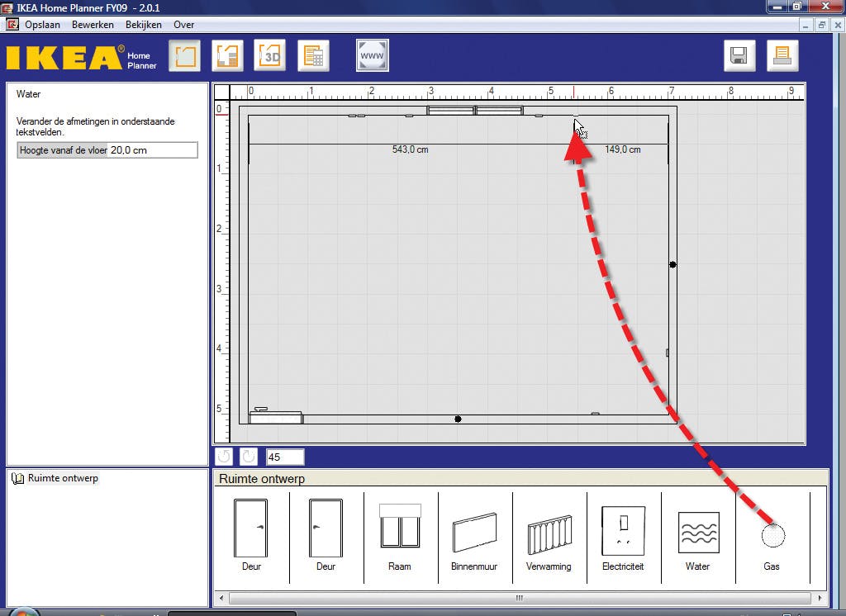Image resolution: width=846 pixels, height=616 pixels.
Task: Minimize the inner document window
Action: (806, 25)
